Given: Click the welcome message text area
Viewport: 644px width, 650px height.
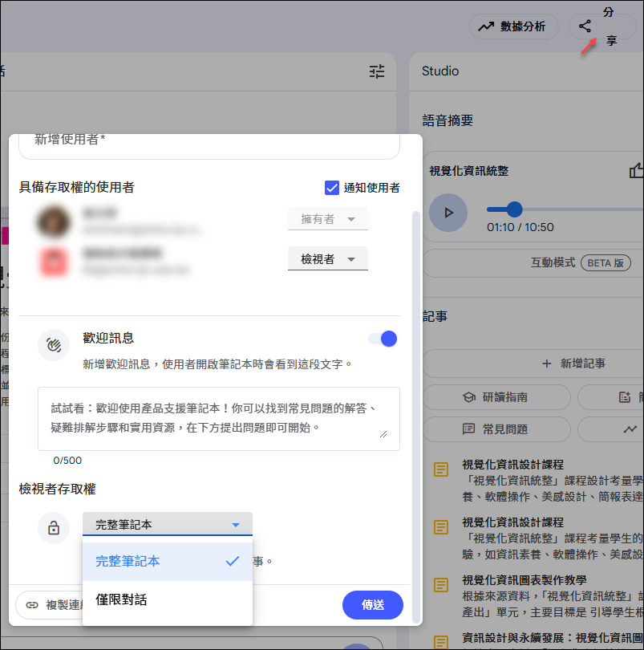Looking at the screenshot, I should click(x=219, y=418).
